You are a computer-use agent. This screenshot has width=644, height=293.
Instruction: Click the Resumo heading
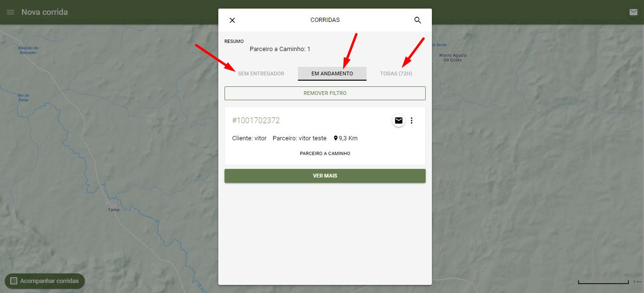click(234, 42)
